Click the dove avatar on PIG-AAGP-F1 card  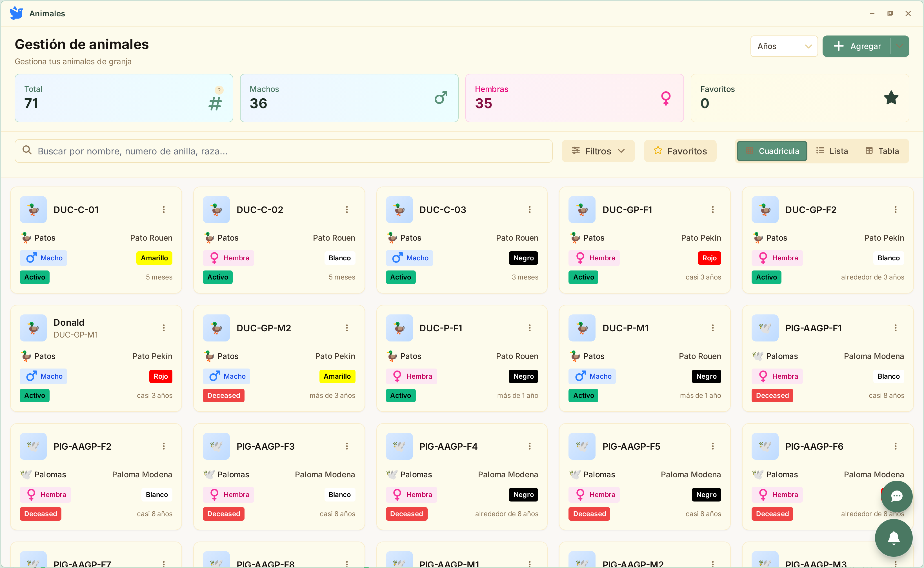(x=765, y=328)
